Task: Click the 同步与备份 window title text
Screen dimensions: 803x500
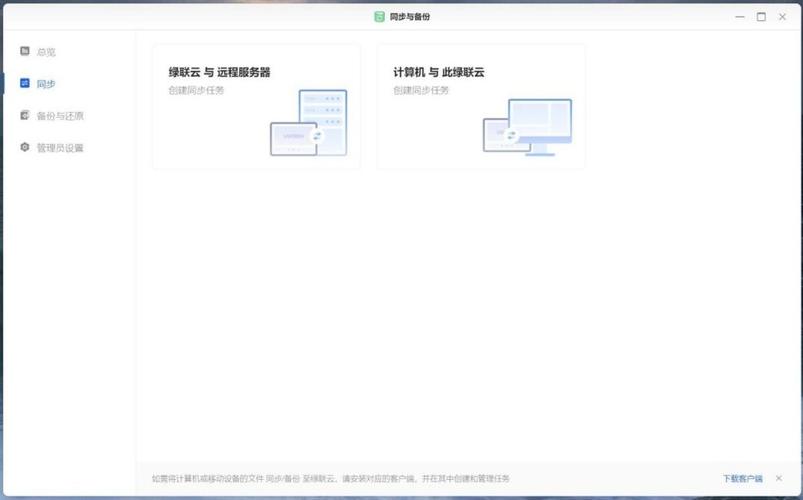Action: pyautogui.click(x=410, y=17)
